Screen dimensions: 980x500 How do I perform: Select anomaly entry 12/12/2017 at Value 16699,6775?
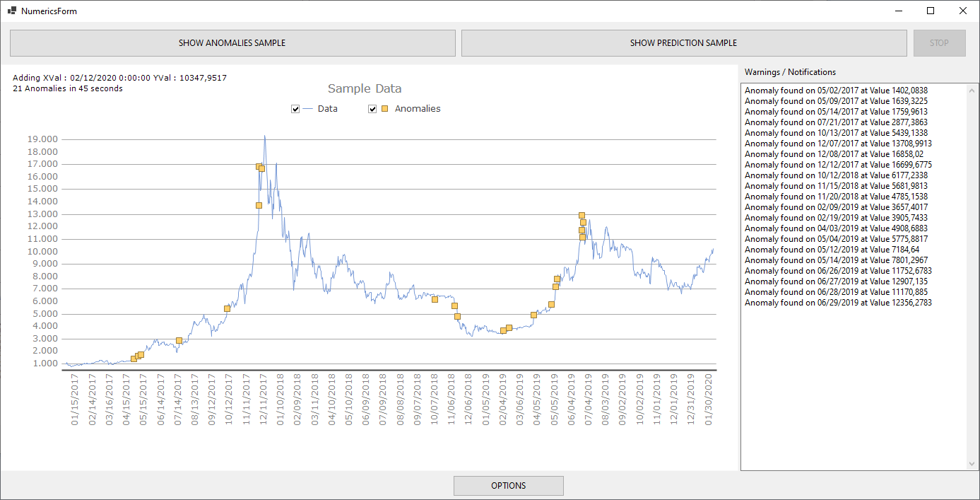click(x=838, y=165)
